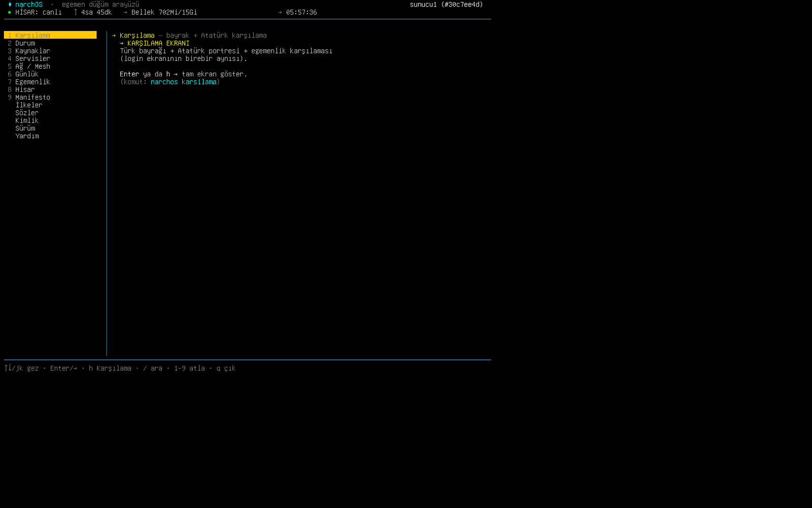This screenshot has height=508, width=812.
Task: Click the clock '05:57:36'
Action: click(x=301, y=12)
